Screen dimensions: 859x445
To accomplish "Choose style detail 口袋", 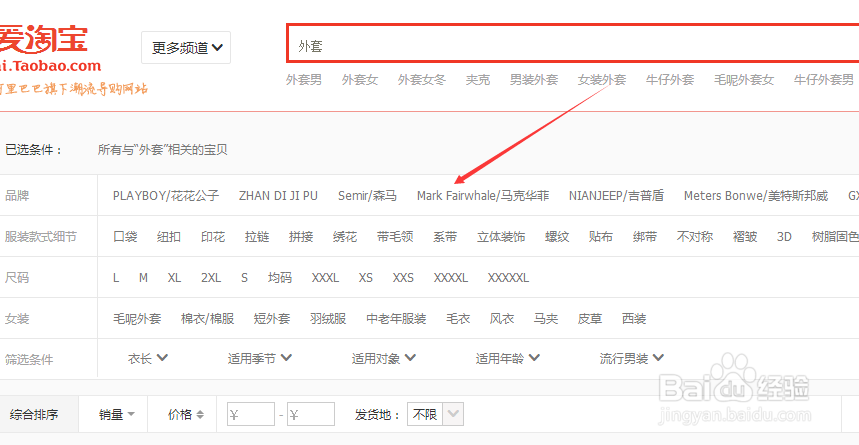I will tap(125, 237).
